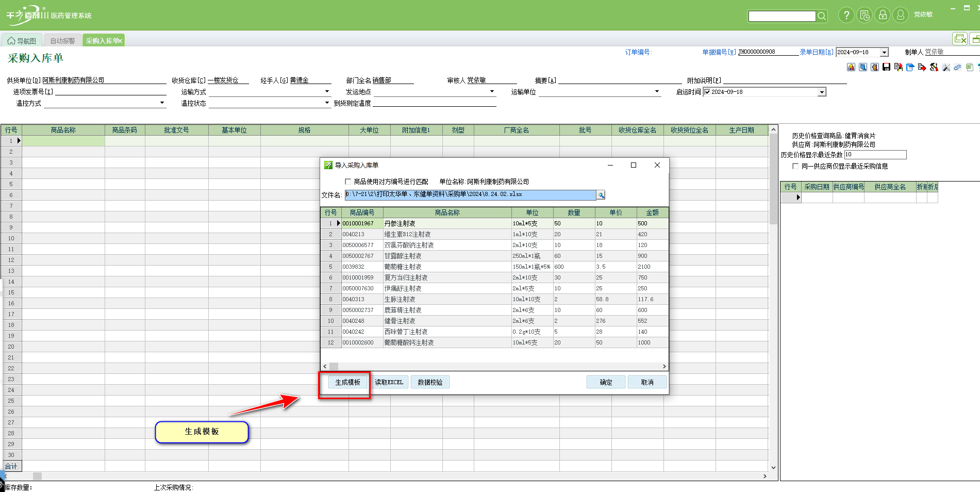Click the home icon on 导航图 tab

(x=11, y=41)
